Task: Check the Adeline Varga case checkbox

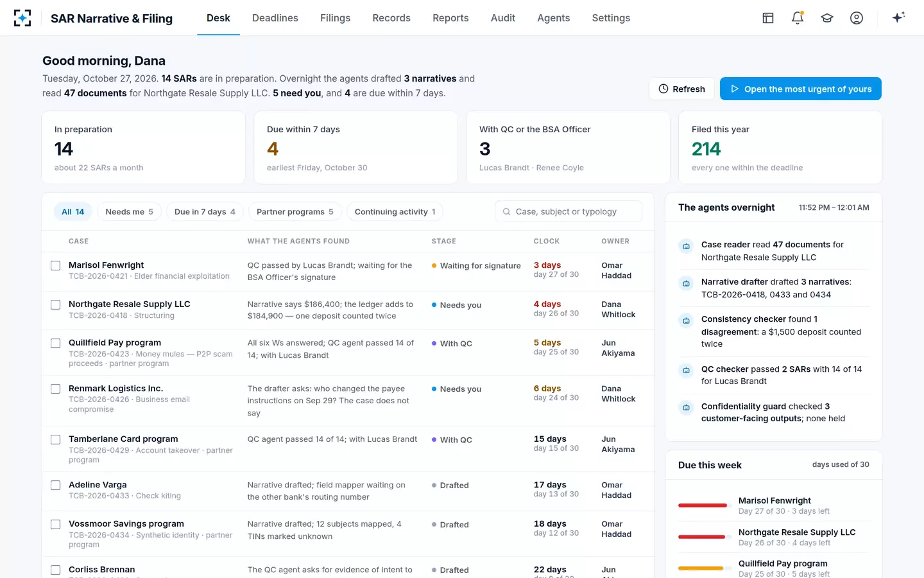Action: click(x=56, y=485)
